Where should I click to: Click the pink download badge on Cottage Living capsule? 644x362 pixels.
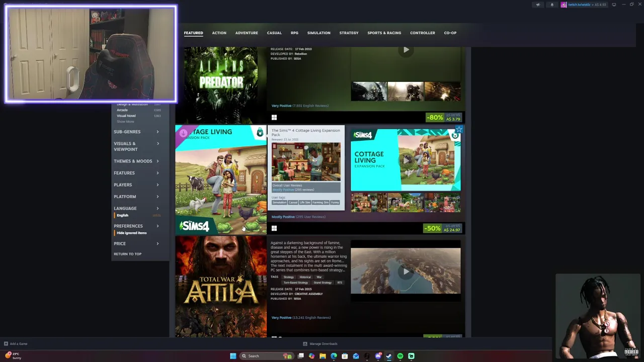pos(183,133)
